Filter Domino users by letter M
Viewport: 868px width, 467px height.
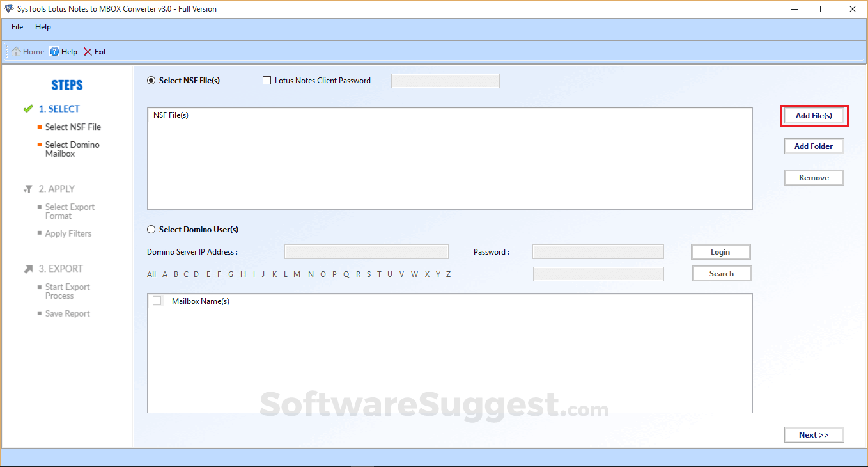tap(297, 274)
